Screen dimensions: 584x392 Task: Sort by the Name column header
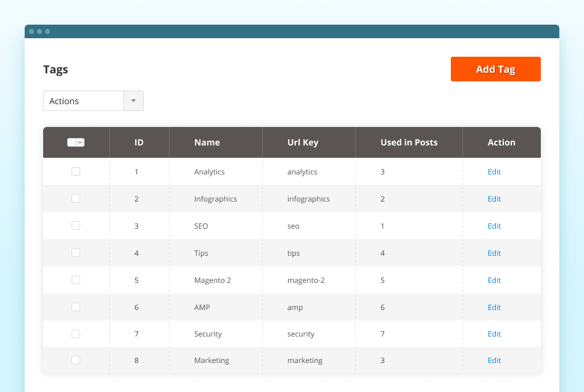206,142
